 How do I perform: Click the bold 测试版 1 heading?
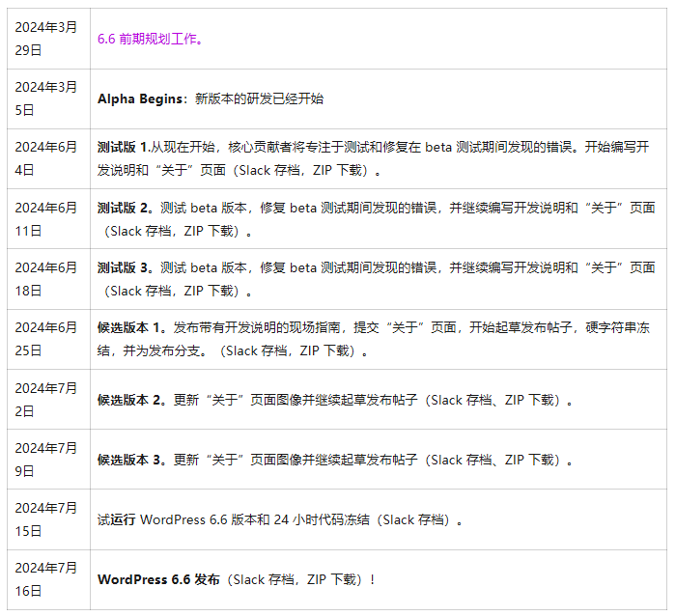(124, 148)
